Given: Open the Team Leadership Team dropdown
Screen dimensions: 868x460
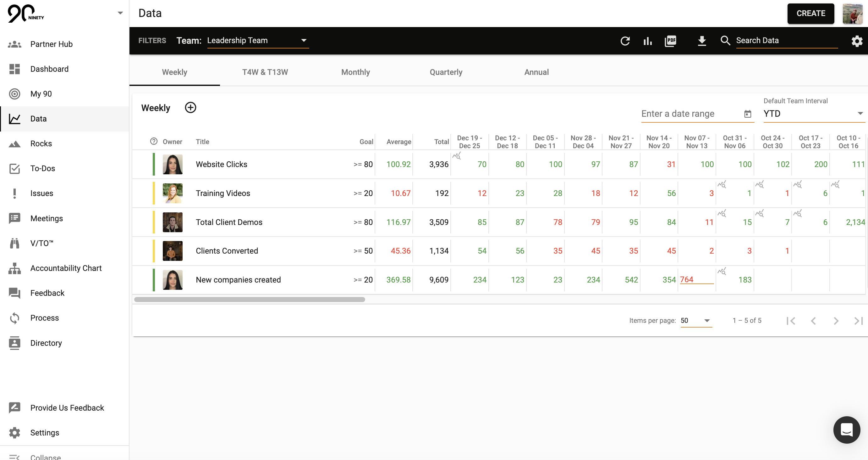Looking at the screenshot, I should 258,41.
